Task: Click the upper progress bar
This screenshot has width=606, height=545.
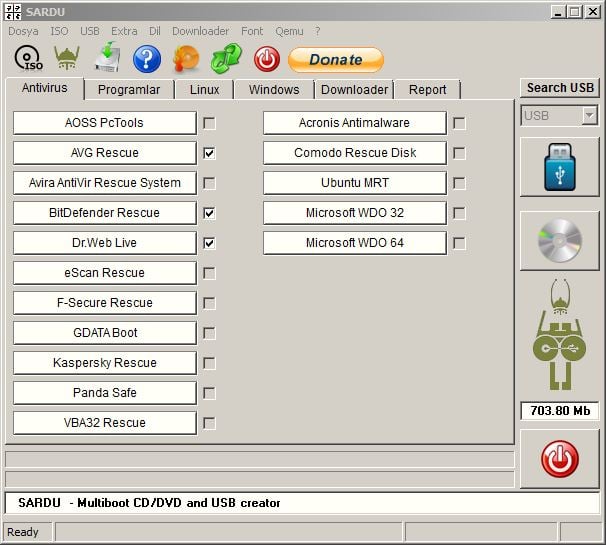Action: (x=260, y=460)
